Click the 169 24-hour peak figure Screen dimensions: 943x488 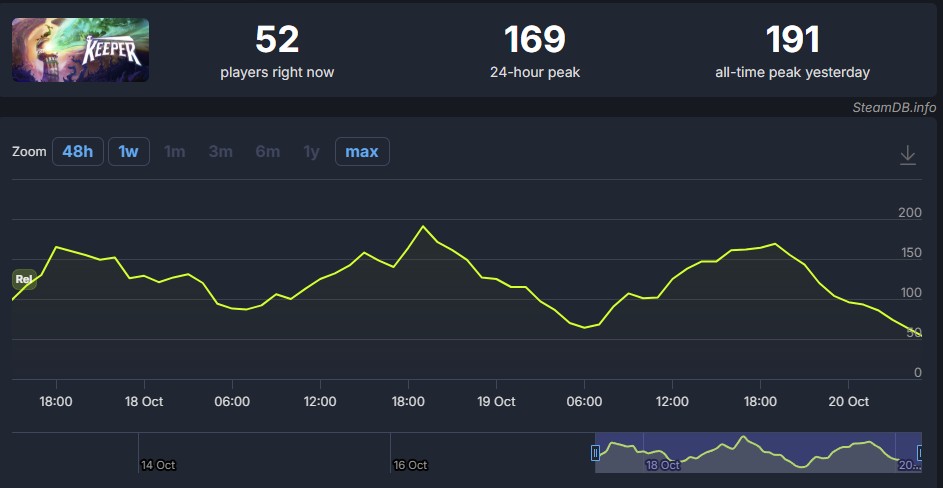click(x=534, y=40)
